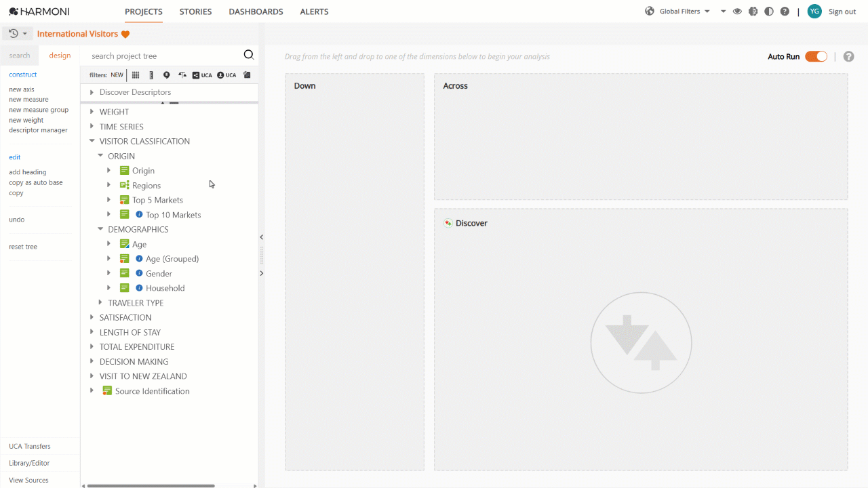868x488 pixels.
Task: Click the YG user avatar
Action: tap(814, 12)
